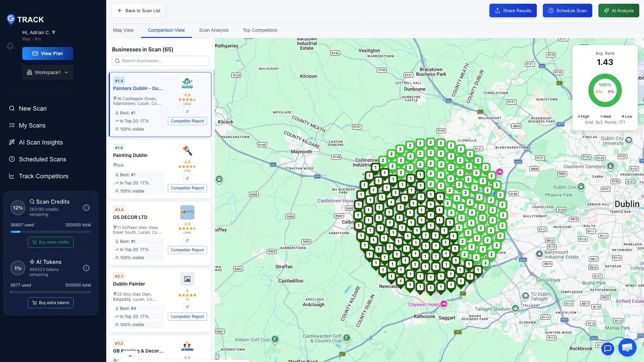Open Track Competitors
The image size is (644, 362).
point(43,176)
